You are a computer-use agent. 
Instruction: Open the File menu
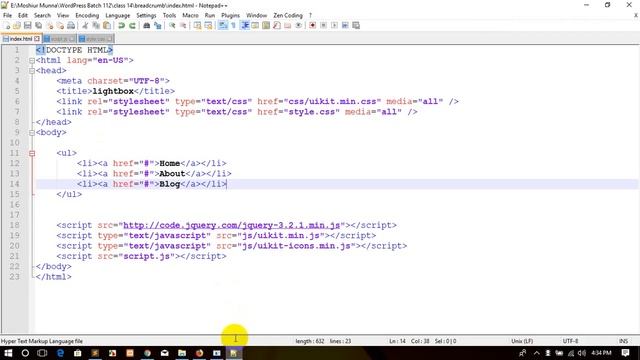7,15
